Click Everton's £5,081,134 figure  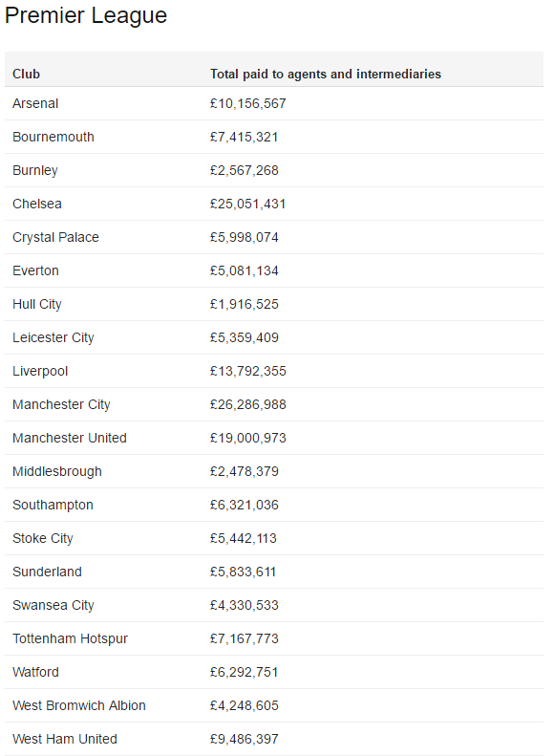[x=244, y=271]
